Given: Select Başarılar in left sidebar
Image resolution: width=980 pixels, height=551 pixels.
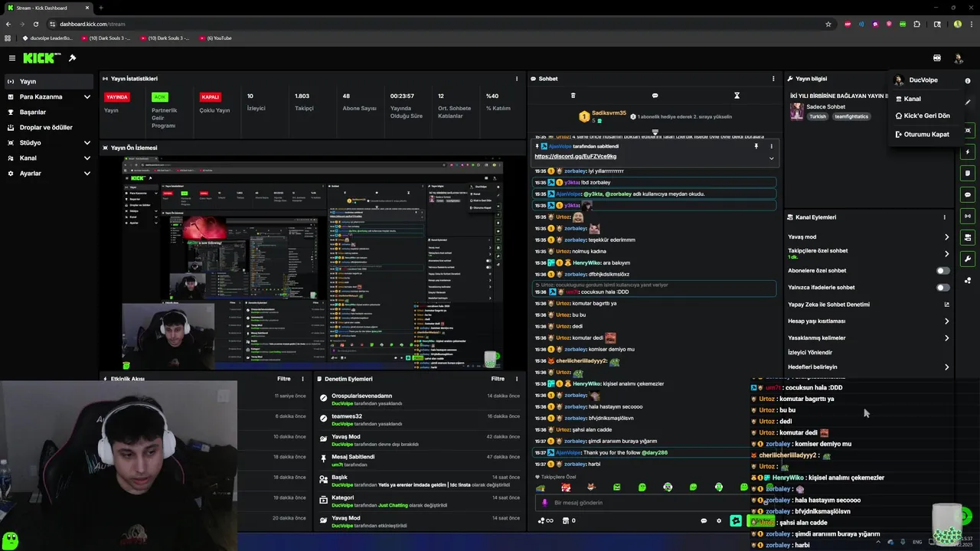Looking at the screenshot, I should coord(51,112).
